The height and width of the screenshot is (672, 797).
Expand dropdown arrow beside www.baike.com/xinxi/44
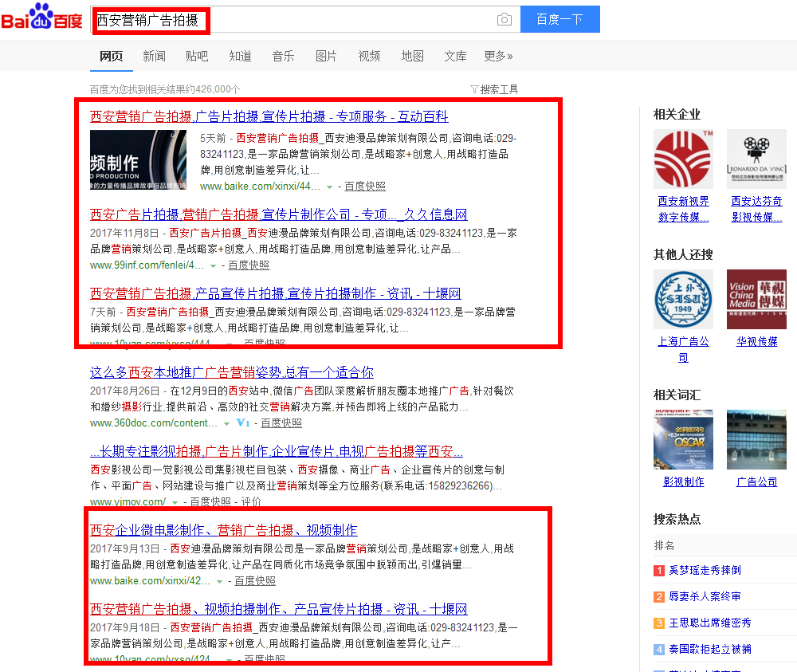[x=329, y=187]
